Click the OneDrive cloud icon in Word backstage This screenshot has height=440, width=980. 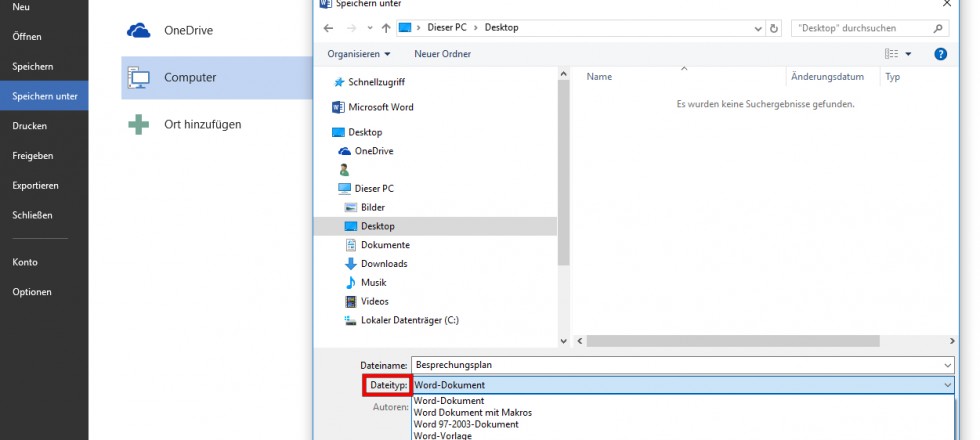(x=138, y=31)
